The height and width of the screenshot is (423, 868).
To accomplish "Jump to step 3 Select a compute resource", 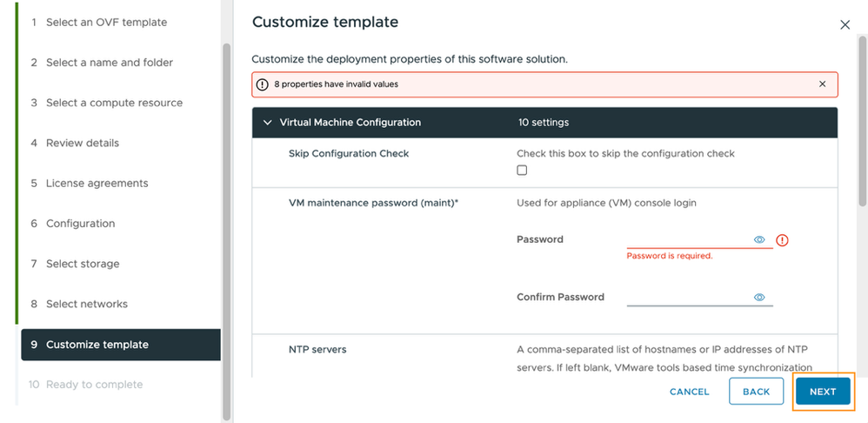I will 114,103.
